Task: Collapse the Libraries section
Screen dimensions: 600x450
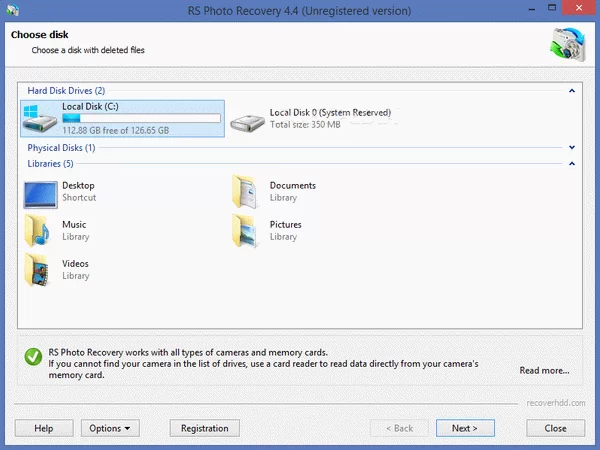Action: (572, 164)
